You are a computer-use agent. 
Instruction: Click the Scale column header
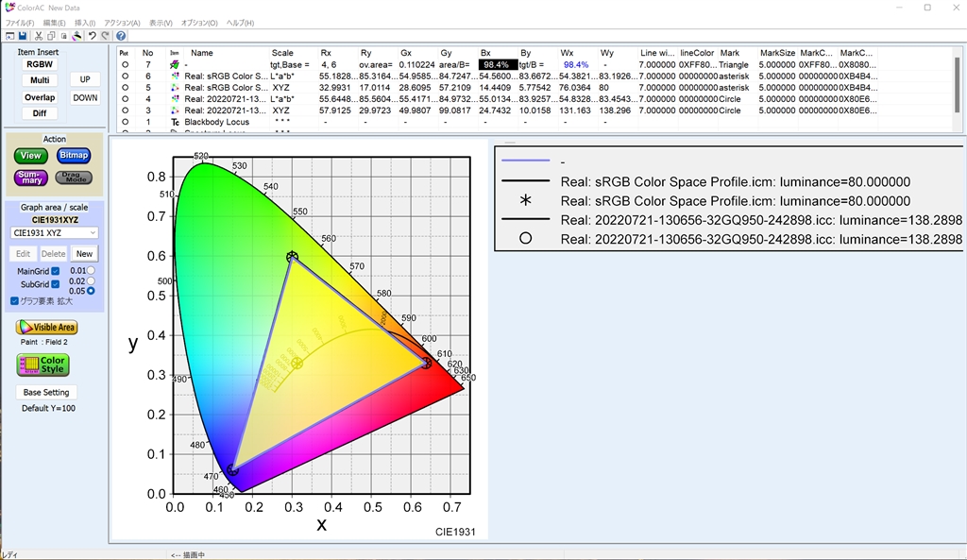(x=282, y=53)
